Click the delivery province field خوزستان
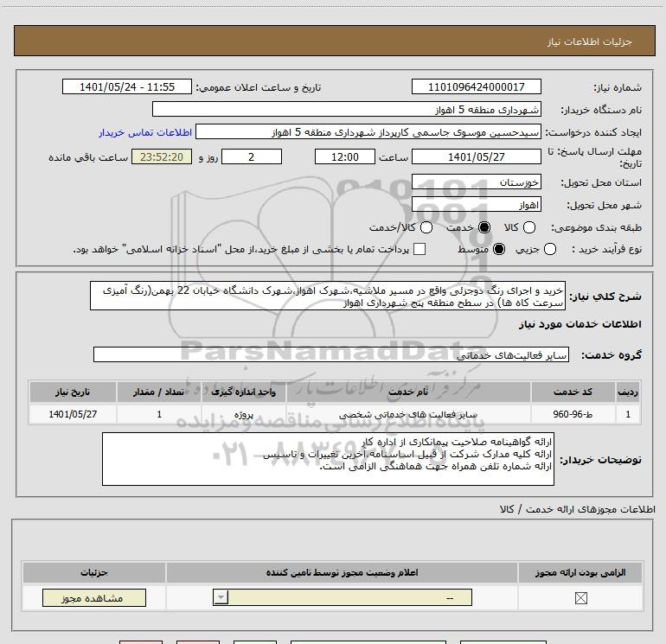Viewport: 666px width, 644px height. (476, 182)
